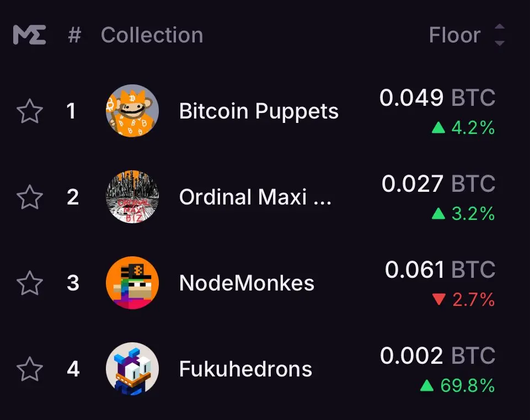530x420 pixels.
Task: Open the NodeMonkes collection link
Action: tap(247, 283)
